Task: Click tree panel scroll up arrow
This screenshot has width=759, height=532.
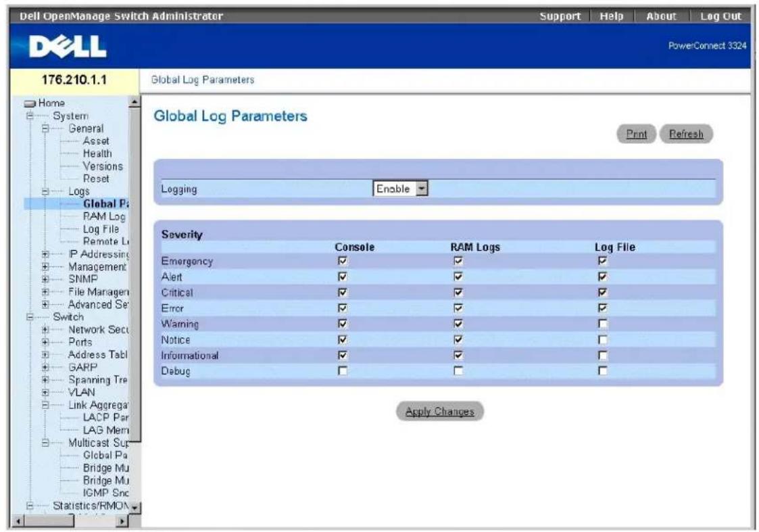Action: pos(135,102)
